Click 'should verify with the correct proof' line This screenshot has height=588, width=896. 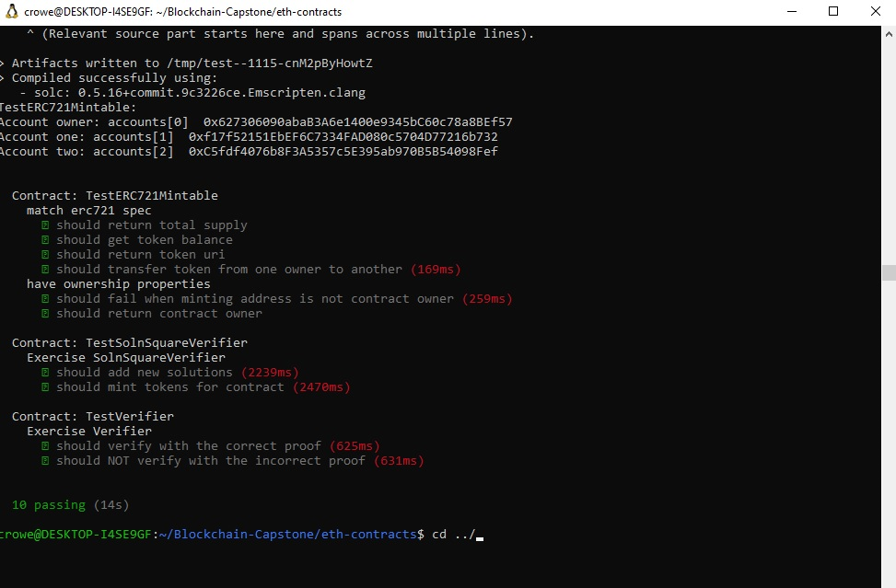pos(189,446)
